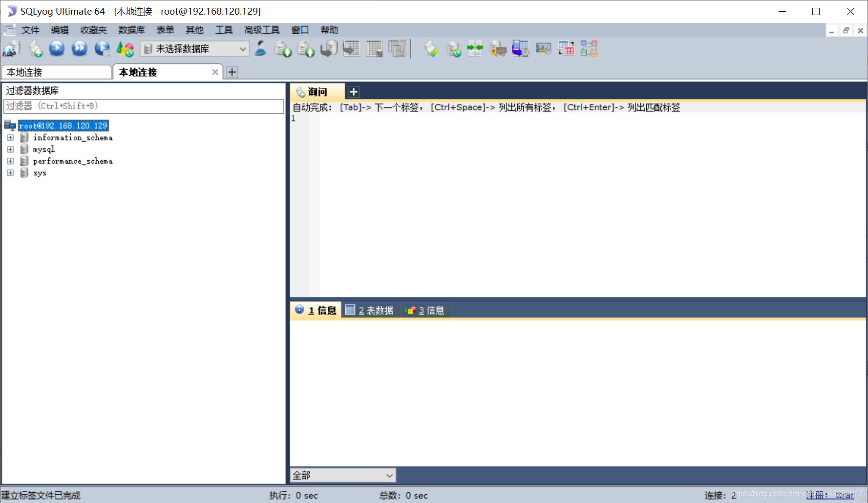The height and width of the screenshot is (503, 868).
Task: Expand the sys database node
Action: coord(10,173)
